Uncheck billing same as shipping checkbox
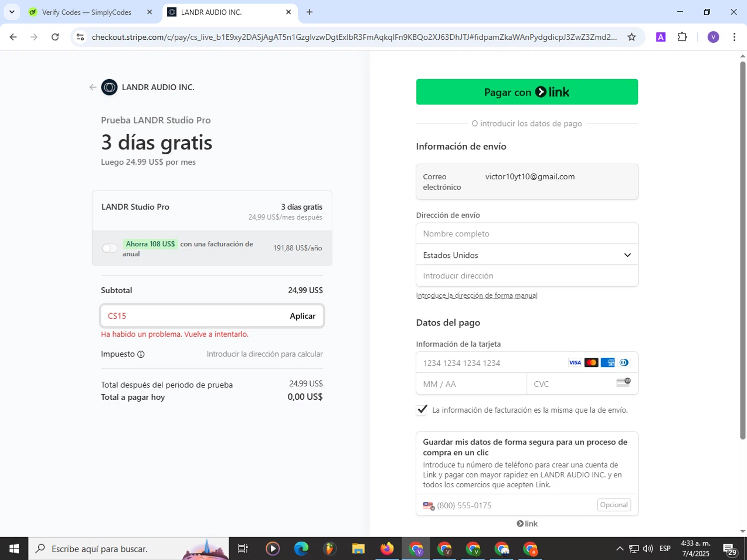Viewport: 747px width, 560px height. [422, 410]
